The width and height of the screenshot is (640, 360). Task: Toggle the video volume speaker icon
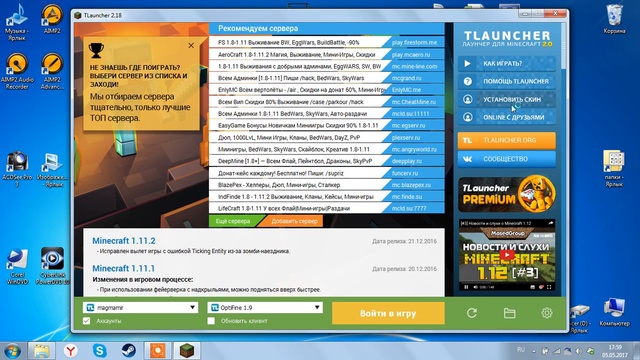click(475, 287)
